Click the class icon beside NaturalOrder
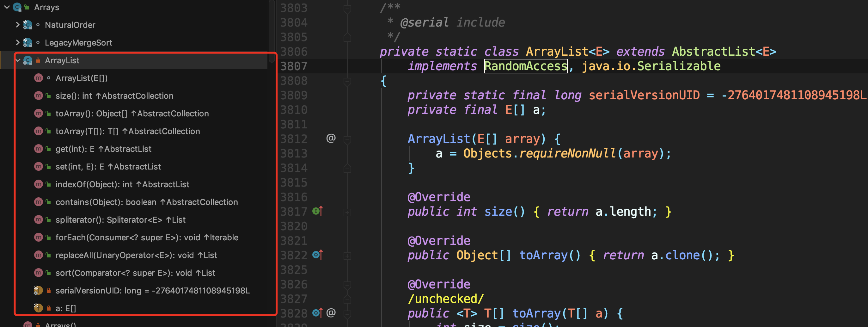This screenshot has width=868, height=327. 28,25
